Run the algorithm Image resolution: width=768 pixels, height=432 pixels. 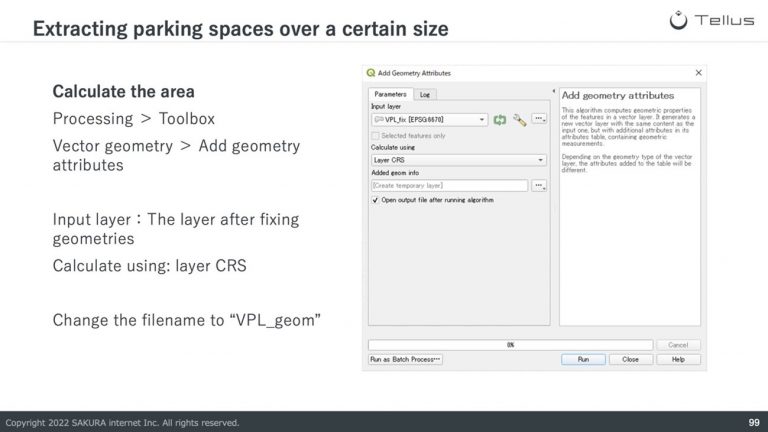pos(583,360)
